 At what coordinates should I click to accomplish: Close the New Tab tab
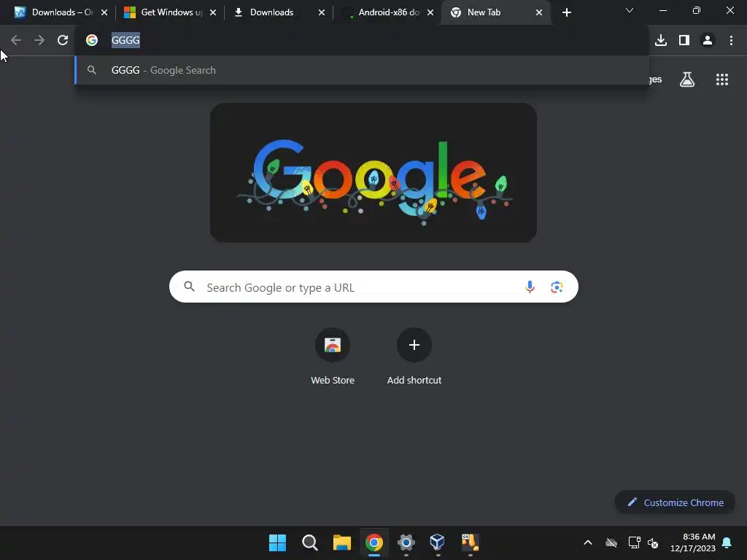[539, 12]
